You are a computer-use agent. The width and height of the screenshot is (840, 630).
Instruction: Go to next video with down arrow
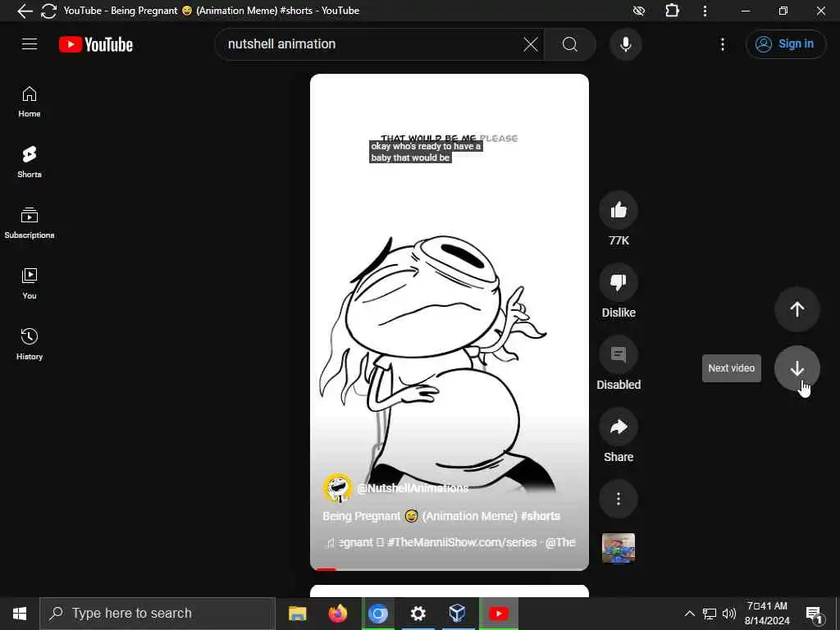pyautogui.click(x=797, y=368)
